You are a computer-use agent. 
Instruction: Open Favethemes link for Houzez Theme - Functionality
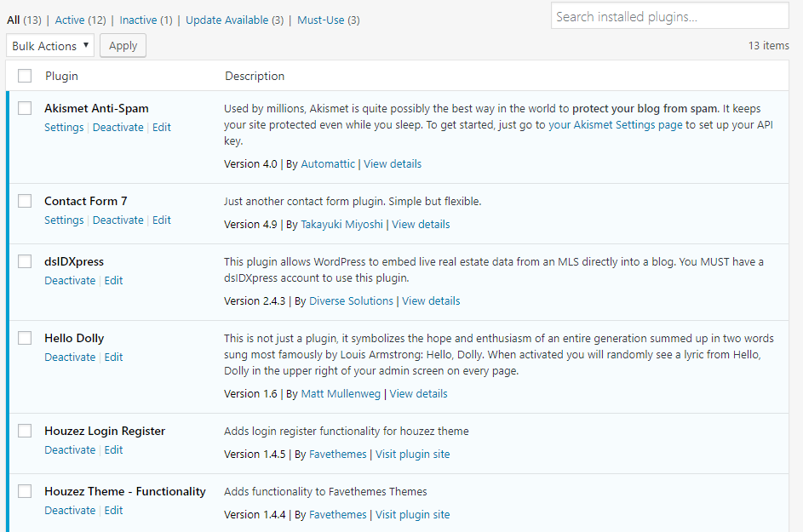pyautogui.click(x=338, y=515)
